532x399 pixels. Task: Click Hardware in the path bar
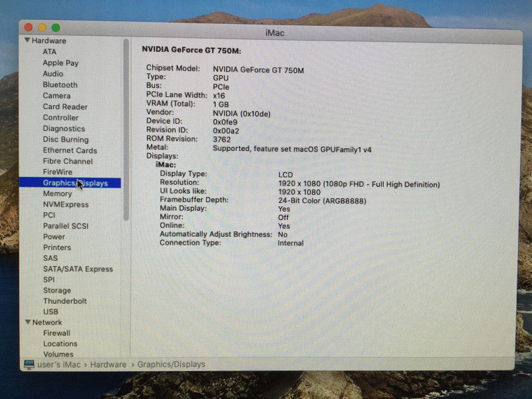click(108, 364)
